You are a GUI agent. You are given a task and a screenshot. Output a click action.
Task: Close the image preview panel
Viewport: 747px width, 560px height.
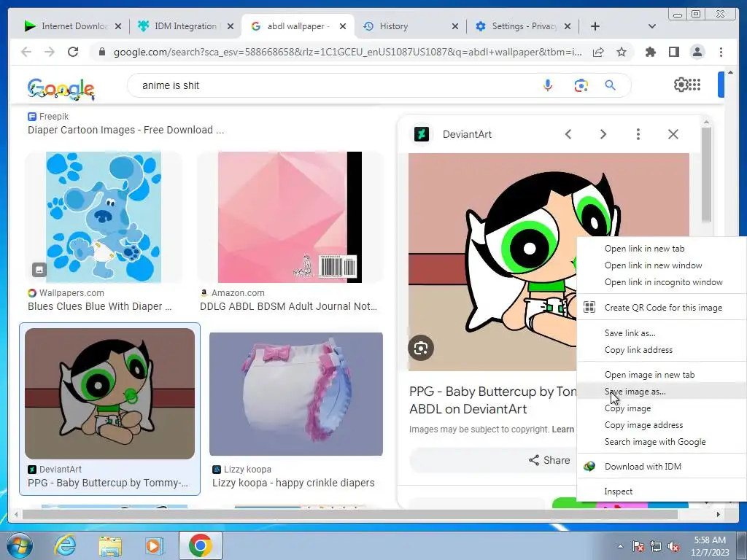coord(673,134)
